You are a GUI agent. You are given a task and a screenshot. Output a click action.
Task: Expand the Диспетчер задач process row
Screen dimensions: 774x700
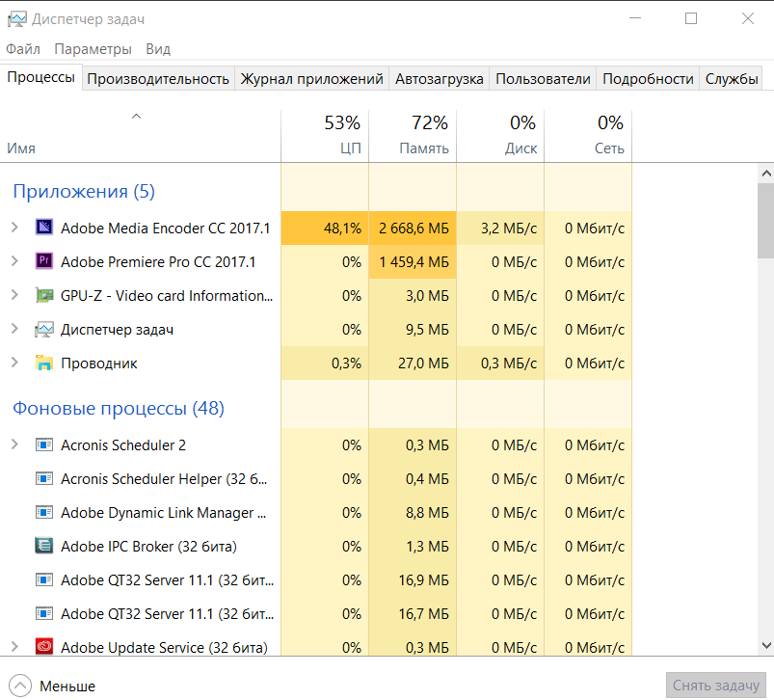click(14, 329)
